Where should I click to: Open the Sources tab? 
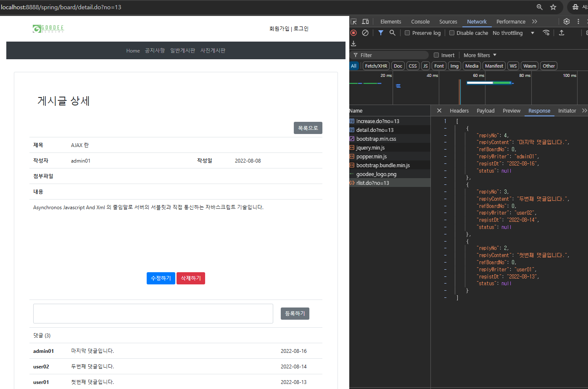point(448,21)
